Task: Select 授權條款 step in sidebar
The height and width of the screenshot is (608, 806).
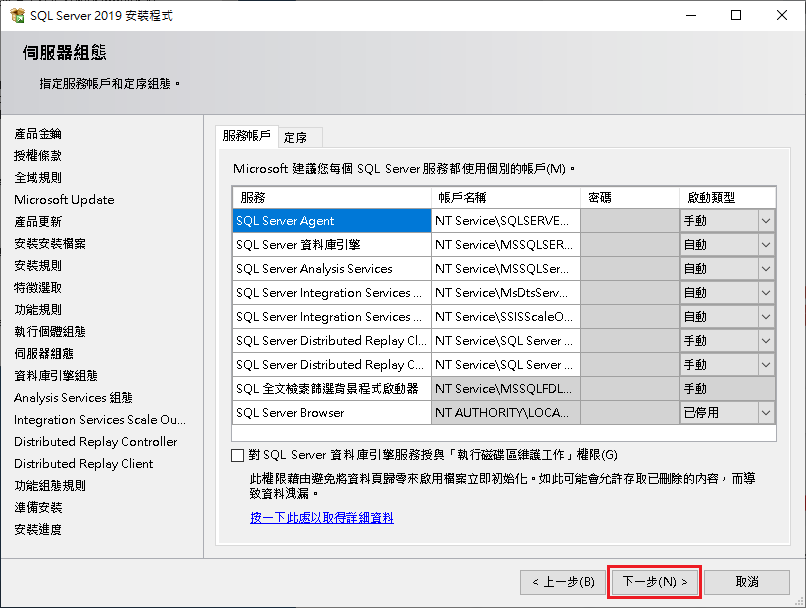Action: point(38,156)
